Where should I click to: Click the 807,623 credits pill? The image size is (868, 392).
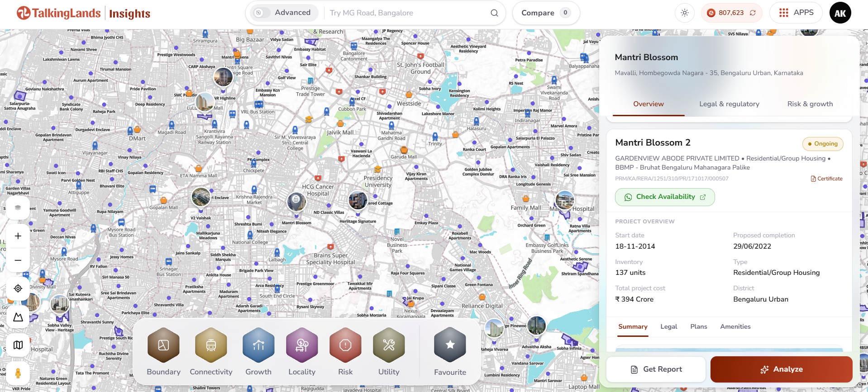(x=731, y=13)
